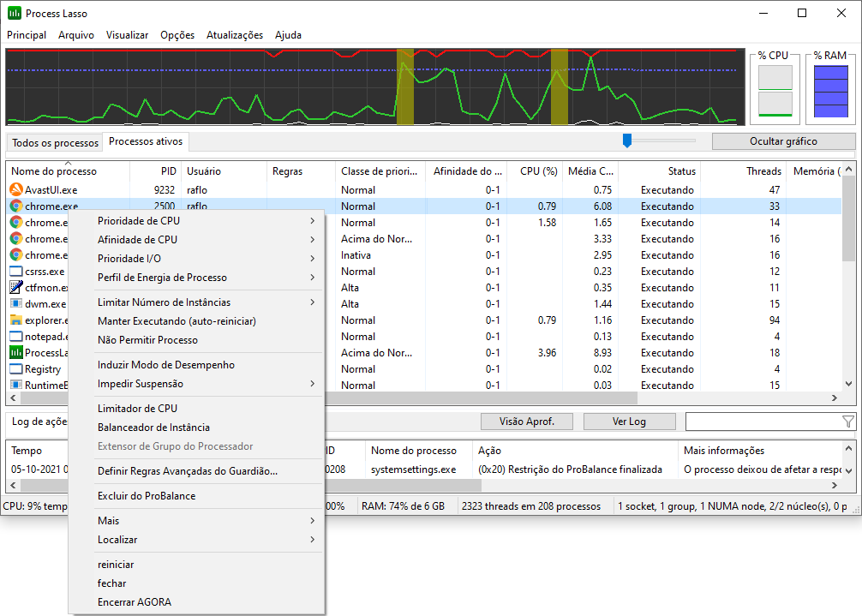
Task: Expand Limitar Número de Instâncias submenu
Action: pos(312,302)
